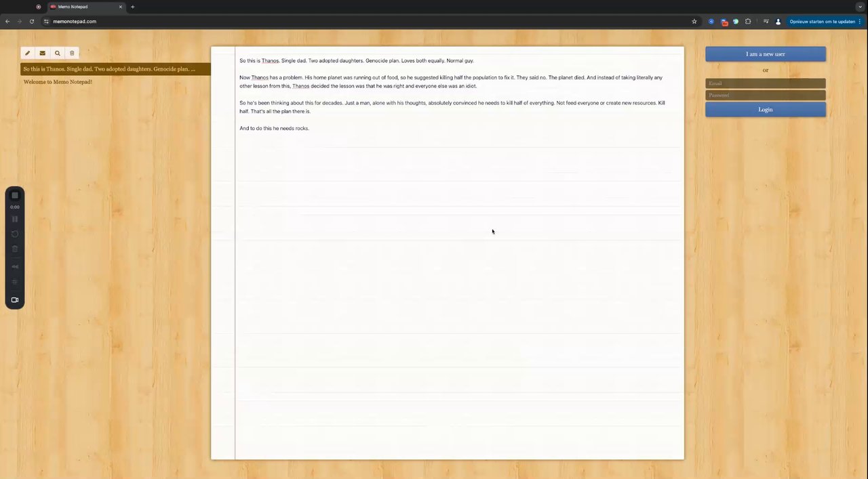
Task: Open the Extensions puzzle icon
Action: (x=748, y=22)
